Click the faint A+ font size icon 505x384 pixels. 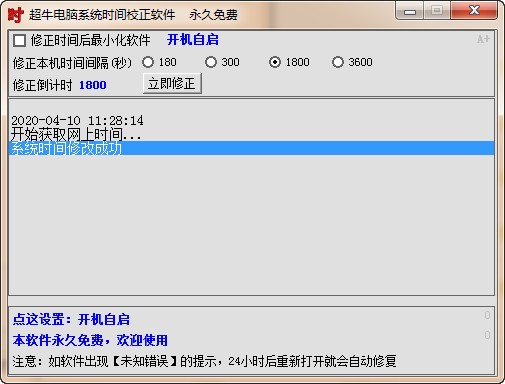point(483,39)
